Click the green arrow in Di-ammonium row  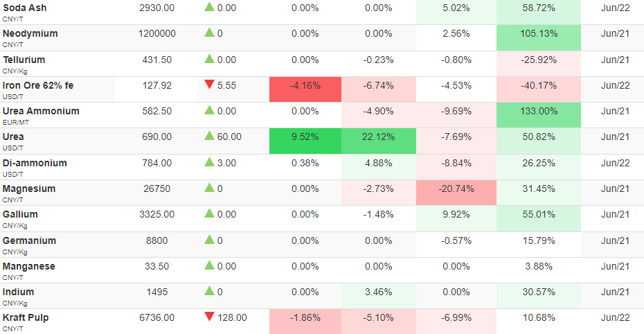click(x=209, y=162)
